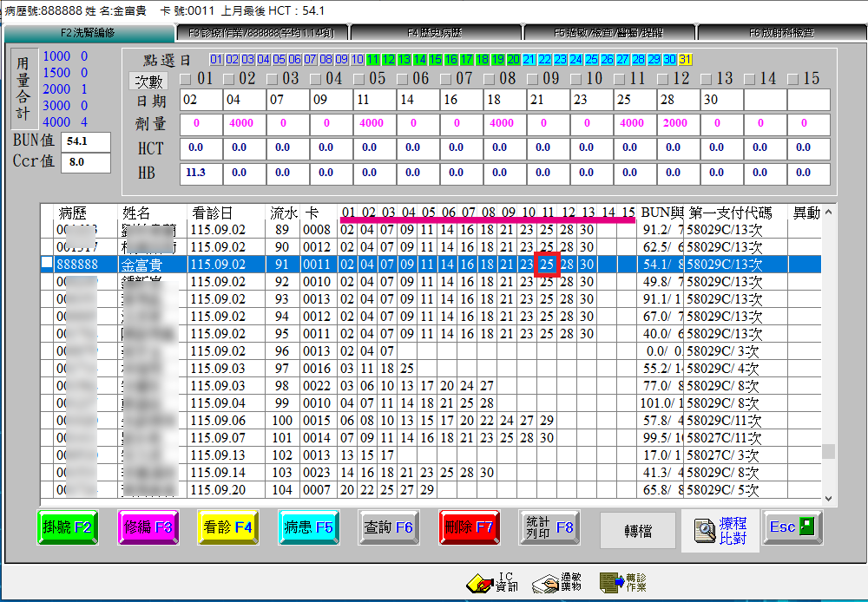Click the green 掛號 F2 register button
868x602 pixels.
click(x=68, y=527)
